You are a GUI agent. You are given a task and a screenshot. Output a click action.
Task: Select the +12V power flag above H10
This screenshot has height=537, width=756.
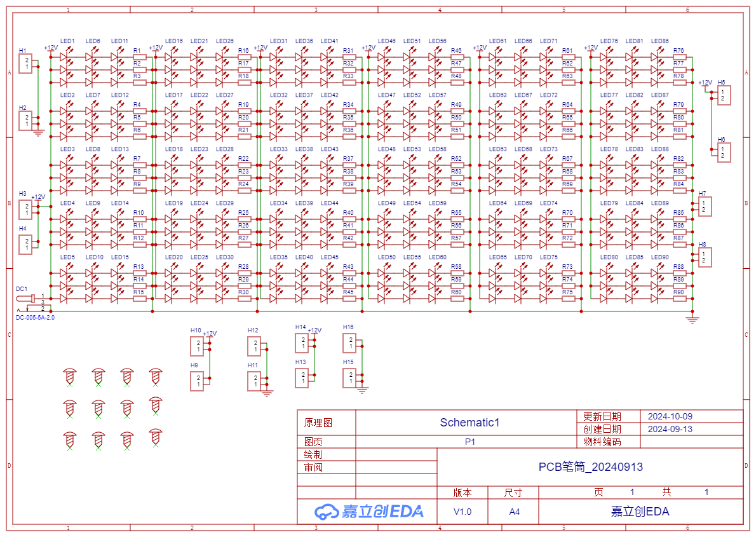click(210, 334)
